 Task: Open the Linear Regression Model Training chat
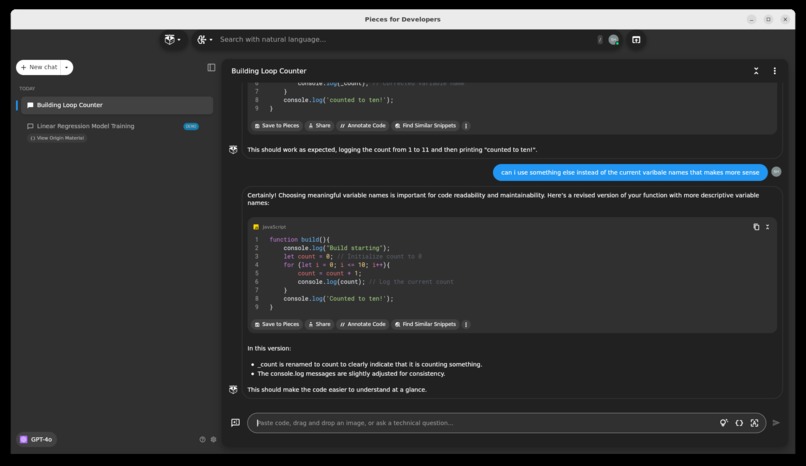coord(85,126)
